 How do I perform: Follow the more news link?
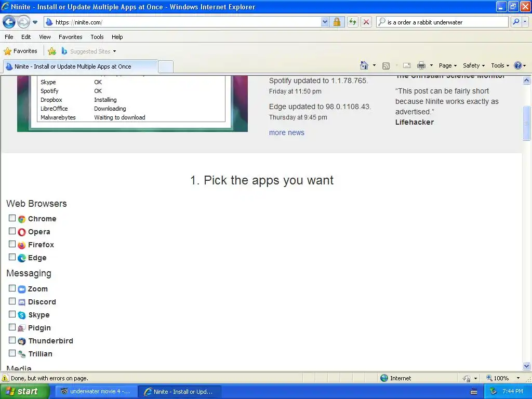pyautogui.click(x=287, y=132)
